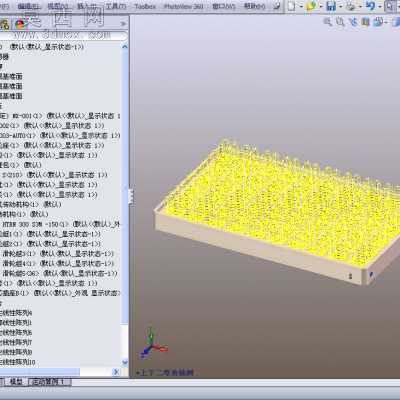Screen dimensions: 400x400
Task: Open the 插入 menu
Action: coord(87,6)
